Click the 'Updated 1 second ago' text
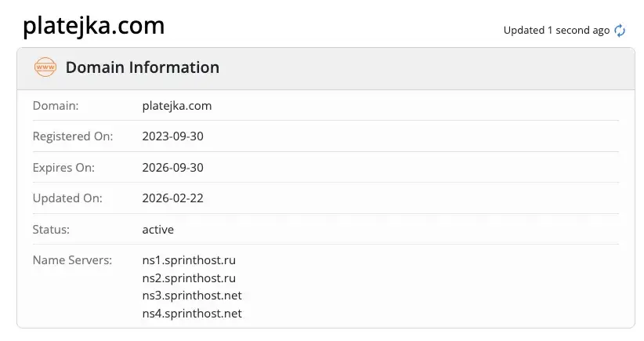The height and width of the screenshot is (341, 644). tap(556, 31)
